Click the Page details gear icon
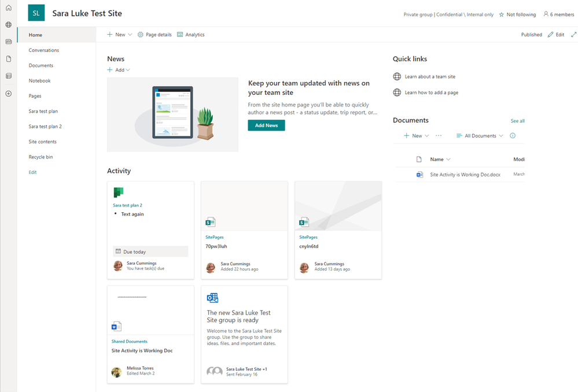Viewport: 578px width, 392px height. click(x=141, y=35)
